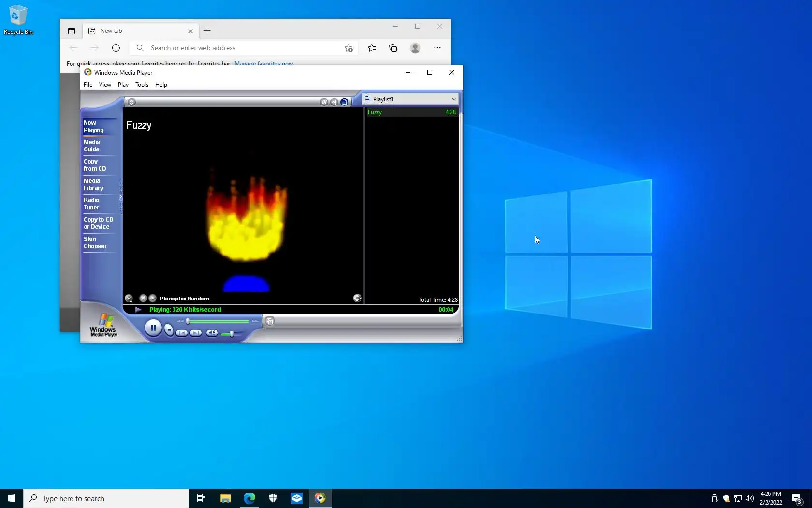Screen dimensions: 812x508
Task: Click the Plenoptic: Random visualization label
Action: click(x=185, y=299)
